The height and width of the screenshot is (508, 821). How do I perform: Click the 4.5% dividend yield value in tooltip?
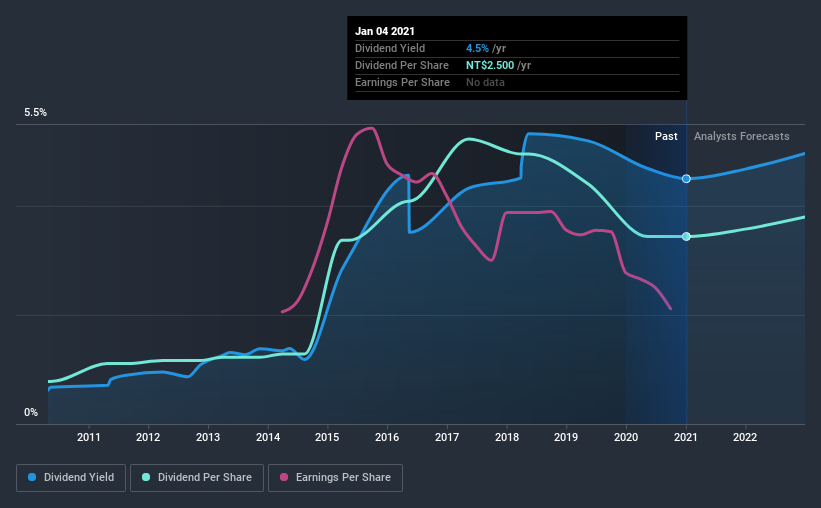tap(478, 48)
